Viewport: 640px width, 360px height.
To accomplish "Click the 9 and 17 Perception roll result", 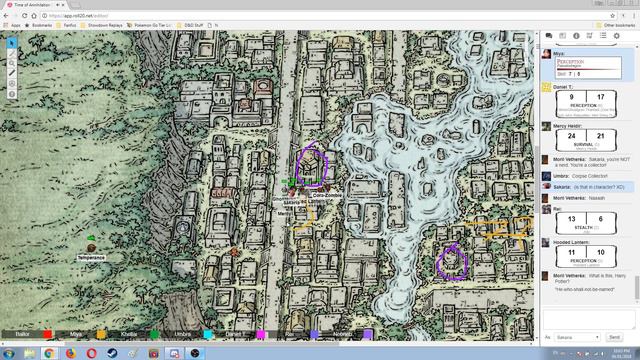I will pos(586,104).
